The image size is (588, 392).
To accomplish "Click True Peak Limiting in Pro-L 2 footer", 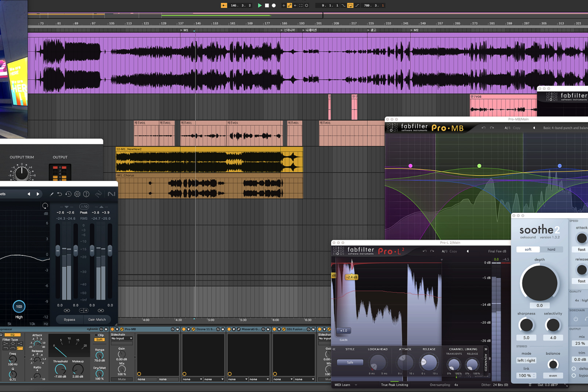I will (394, 385).
